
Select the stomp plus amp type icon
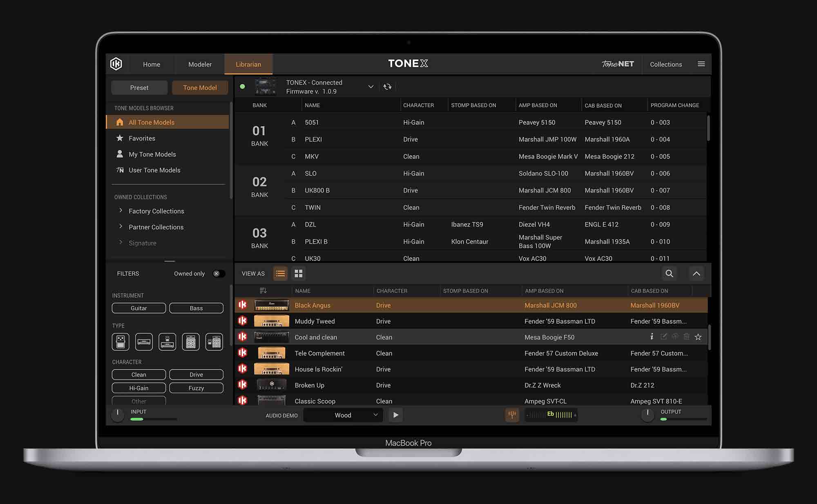[x=167, y=342]
